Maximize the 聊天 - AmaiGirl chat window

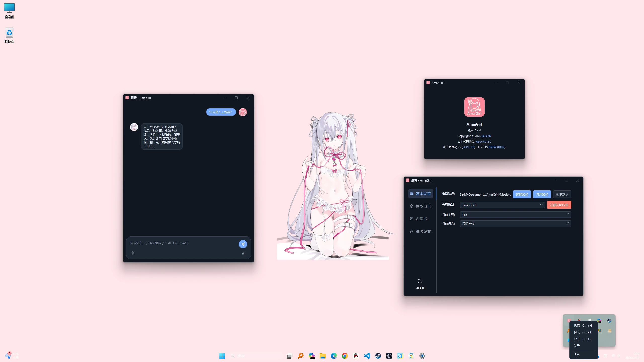coord(236,98)
